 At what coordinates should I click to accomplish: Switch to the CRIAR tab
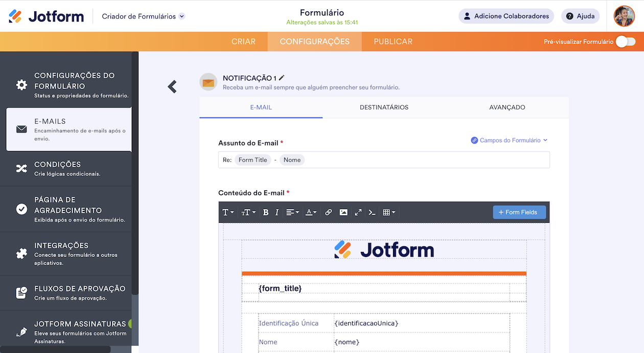coord(243,42)
